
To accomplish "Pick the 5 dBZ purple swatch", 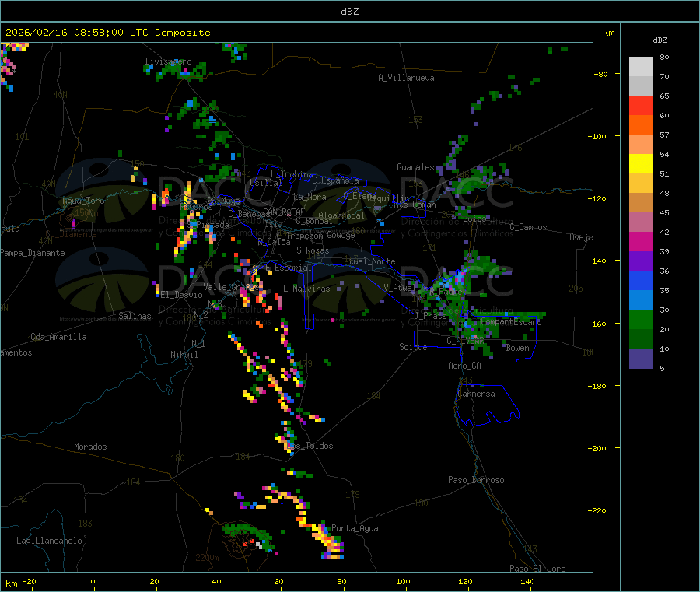I will click(x=641, y=359).
